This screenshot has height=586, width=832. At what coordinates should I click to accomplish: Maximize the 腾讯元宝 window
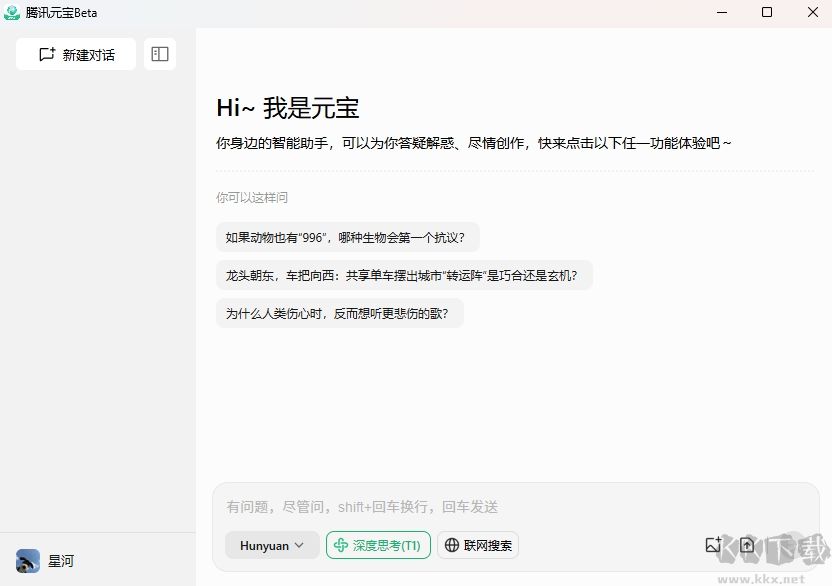(x=767, y=12)
